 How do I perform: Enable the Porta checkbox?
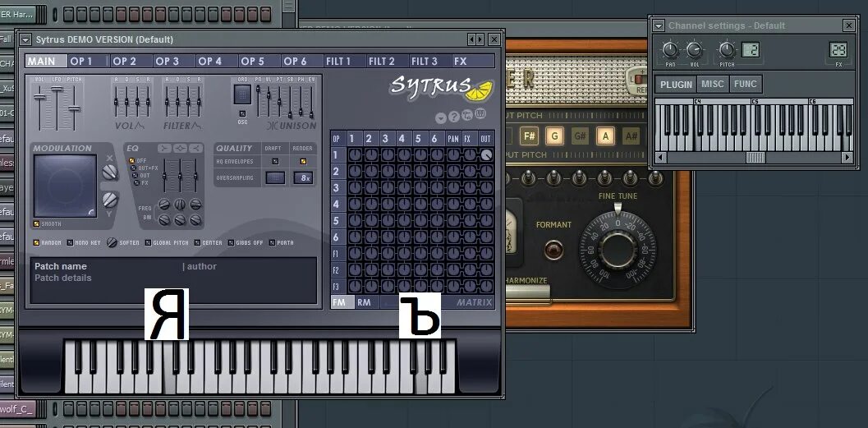pos(272,242)
